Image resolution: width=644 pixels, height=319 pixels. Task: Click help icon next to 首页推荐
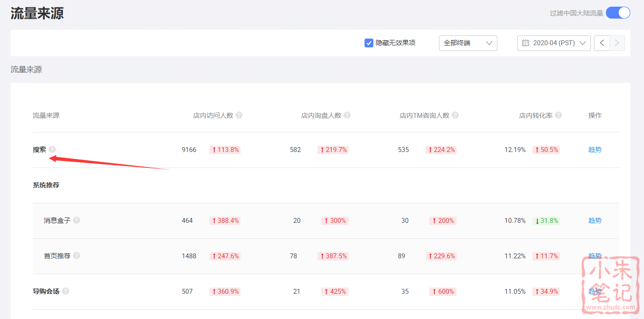[77, 256]
